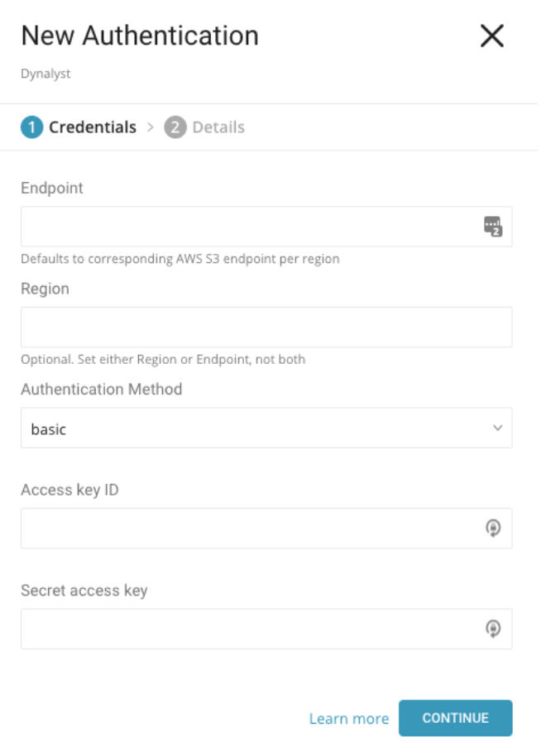Switch to the Details step label
The width and height of the screenshot is (546, 756).
pos(218,127)
